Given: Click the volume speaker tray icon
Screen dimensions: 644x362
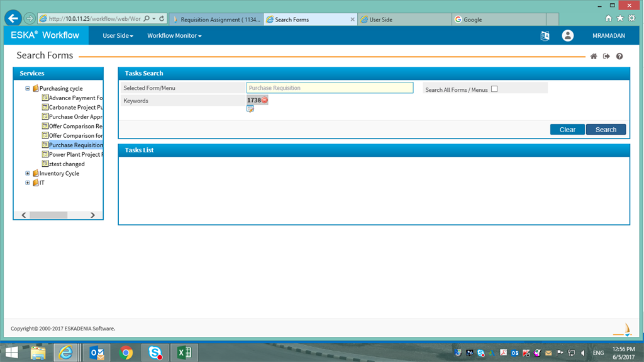Looking at the screenshot, I should tap(582, 353).
